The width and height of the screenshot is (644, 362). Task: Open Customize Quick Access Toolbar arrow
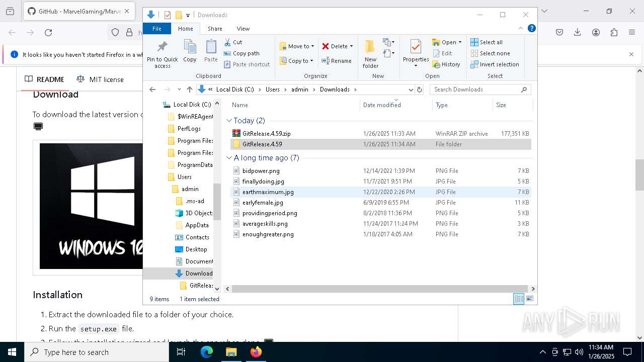pyautogui.click(x=188, y=15)
